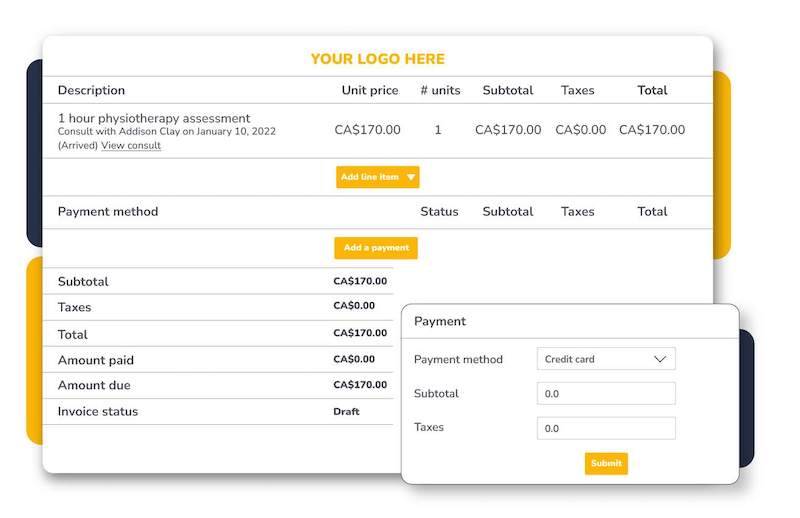Click the payment Subtotal input field
800x518 pixels.
[605, 394]
